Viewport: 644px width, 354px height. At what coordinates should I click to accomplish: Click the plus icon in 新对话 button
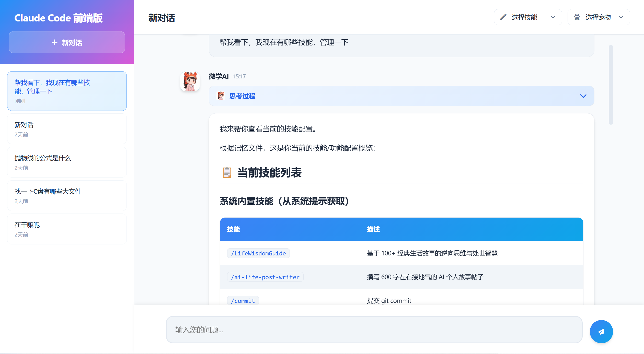[54, 42]
